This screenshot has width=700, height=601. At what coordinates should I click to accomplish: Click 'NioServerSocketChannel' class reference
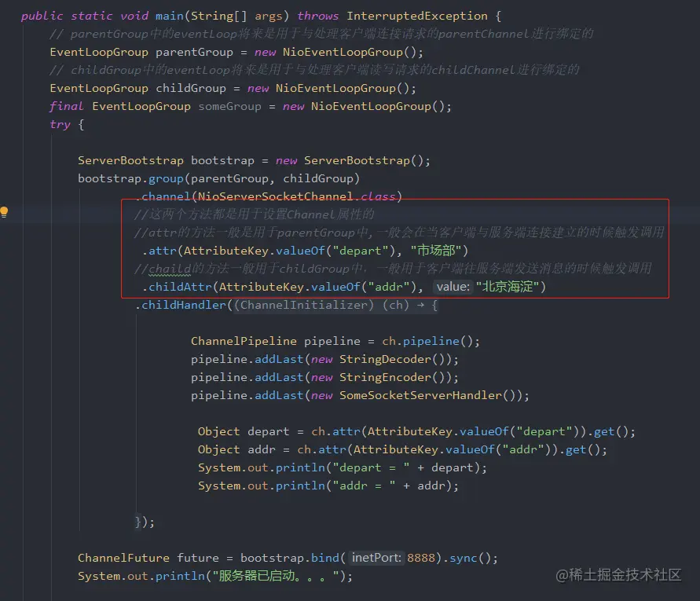click(x=276, y=196)
